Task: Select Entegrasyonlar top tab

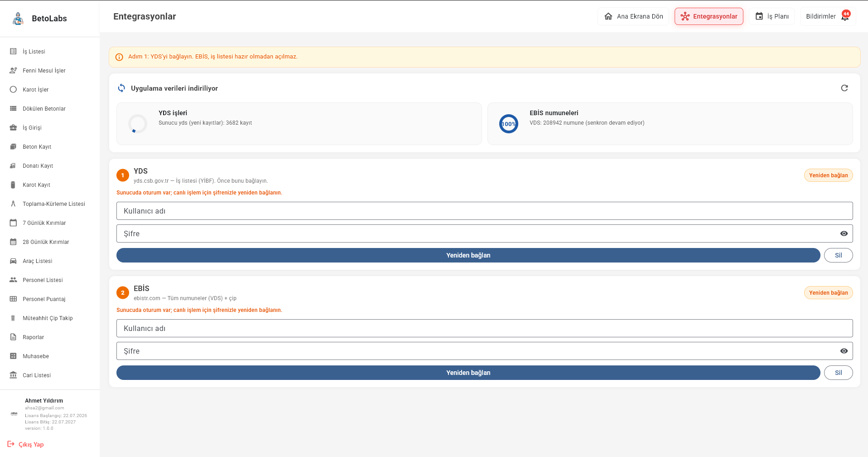Action: pyautogui.click(x=709, y=16)
